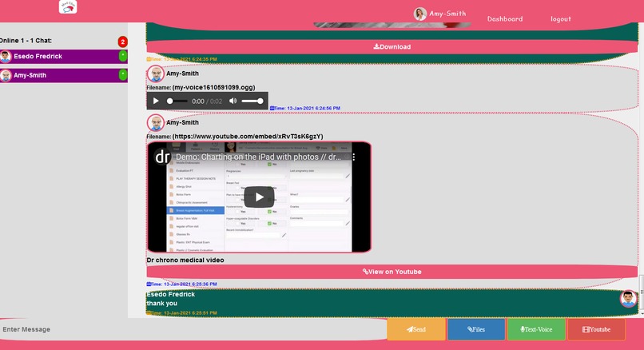The height and width of the screenshot is (350, 644).
Task: Click the Download button
Action: tap(392, 47)
